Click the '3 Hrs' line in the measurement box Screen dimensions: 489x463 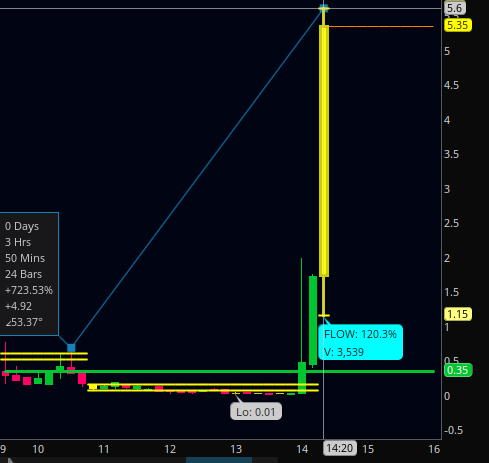18,242
